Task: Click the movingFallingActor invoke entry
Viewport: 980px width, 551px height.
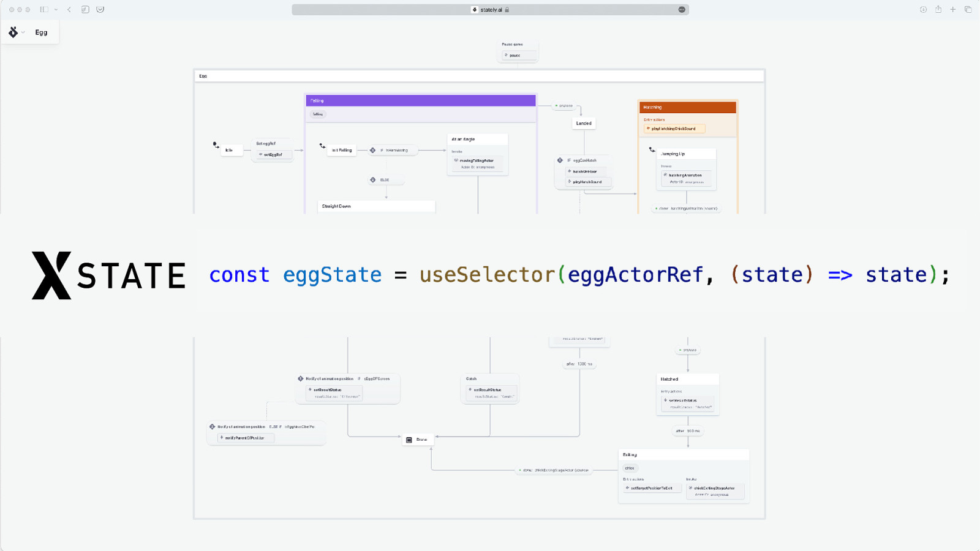Action: 478,163
